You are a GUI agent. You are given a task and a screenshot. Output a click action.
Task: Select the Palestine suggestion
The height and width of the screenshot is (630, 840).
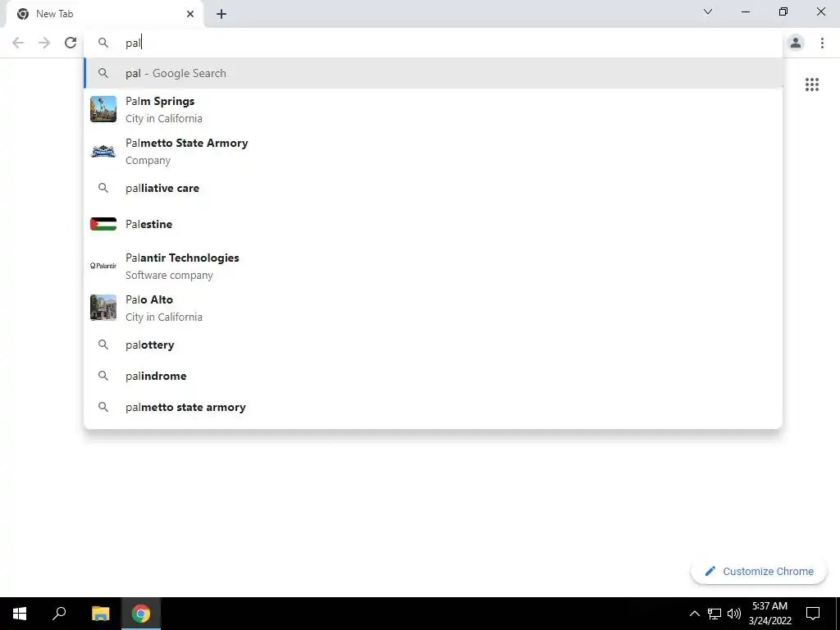point(433,224)
